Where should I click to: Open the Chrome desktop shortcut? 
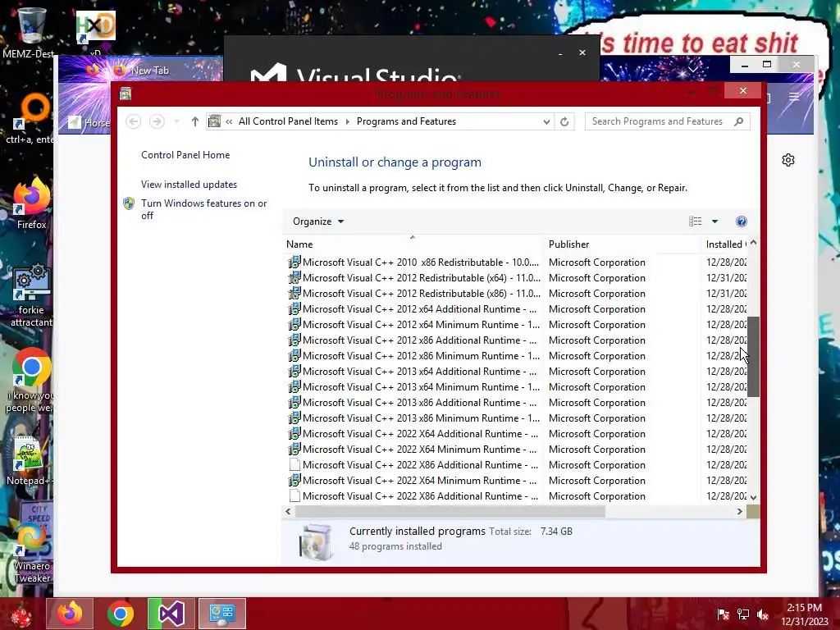31,381
